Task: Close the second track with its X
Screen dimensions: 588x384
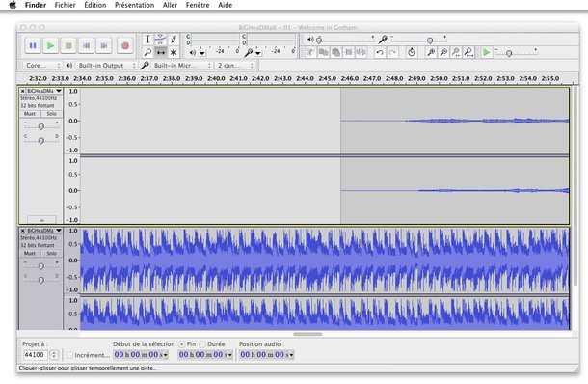Action: coord(22,231)
